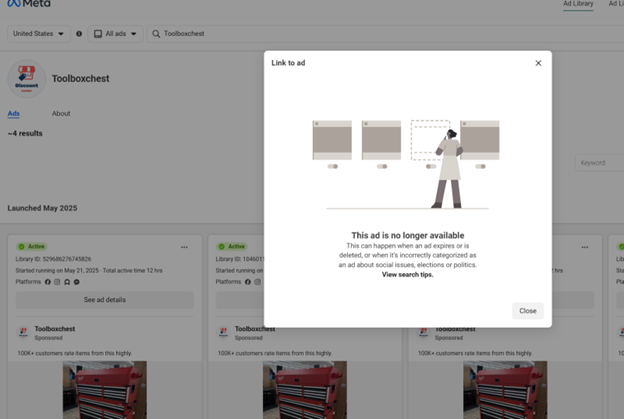
Task: Click the Meta logo
Action: (29, 4)
